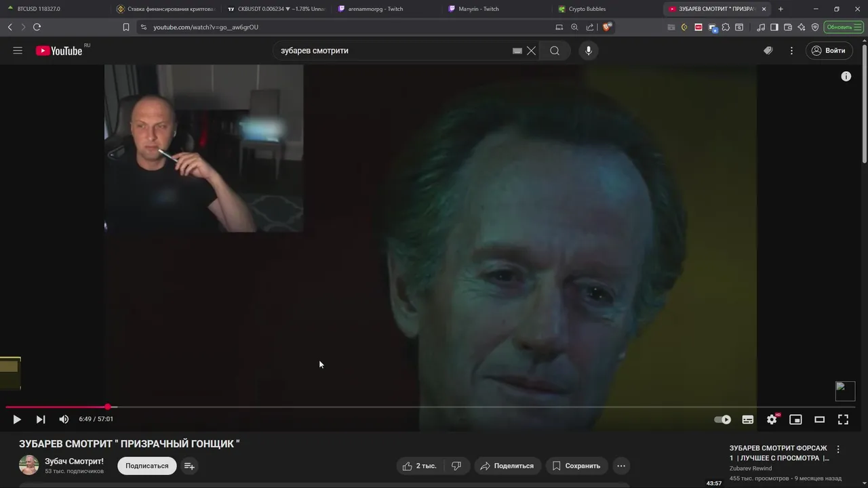Open the Brave Shields lion icon
Viewport: 868px width, 488px height.
click(607, 27)
